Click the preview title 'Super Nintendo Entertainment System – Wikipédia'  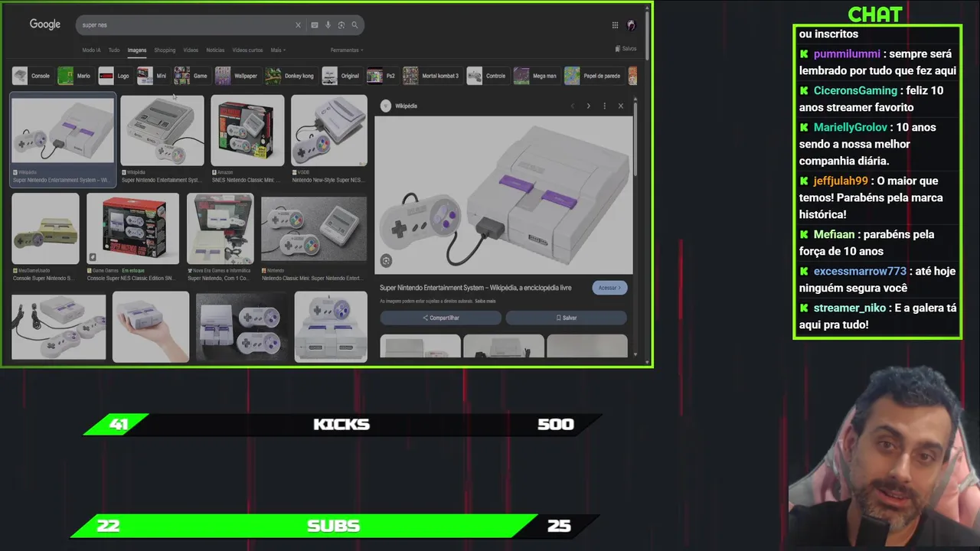[x=475, y=288]
